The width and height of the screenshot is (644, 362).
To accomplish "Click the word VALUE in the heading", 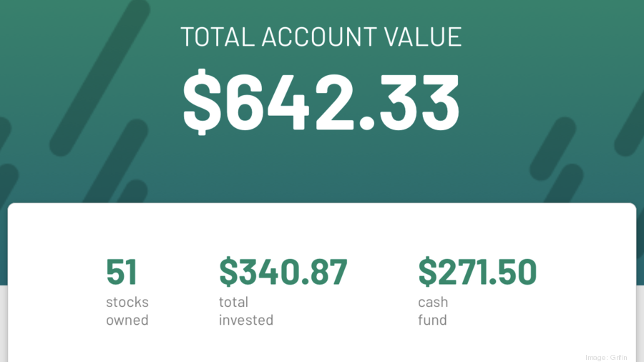I will tap(423, 37).
